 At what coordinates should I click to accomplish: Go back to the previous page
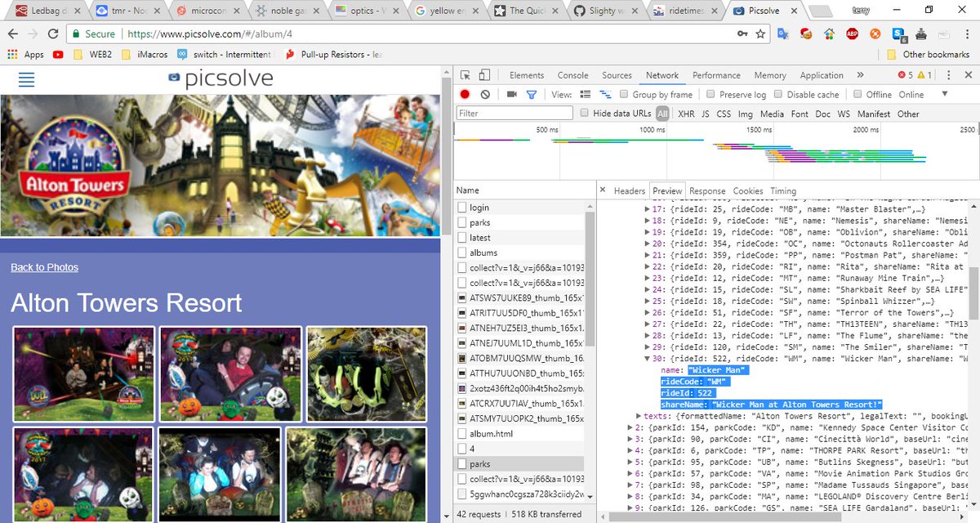tap(12, 34)
